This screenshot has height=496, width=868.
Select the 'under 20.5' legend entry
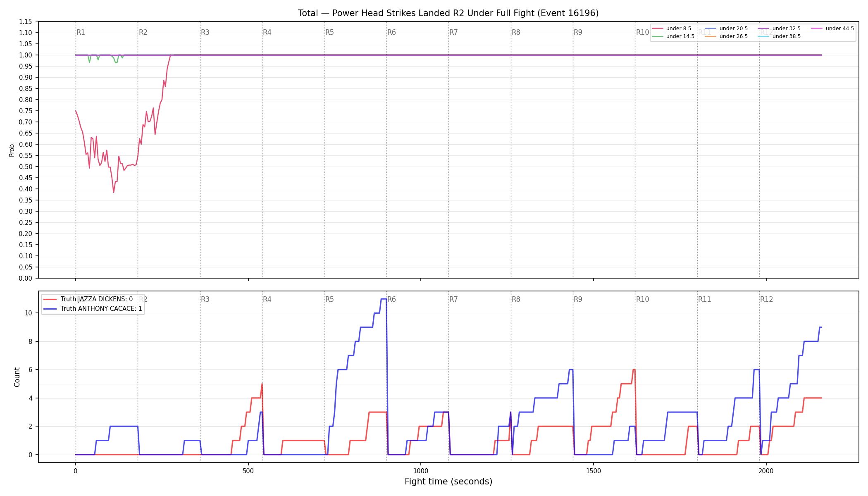726,29
